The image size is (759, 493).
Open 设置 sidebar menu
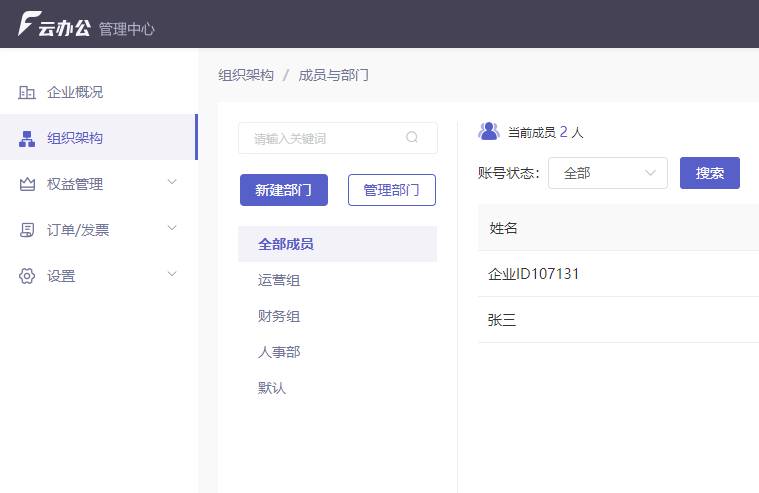(x=99, y=276)
